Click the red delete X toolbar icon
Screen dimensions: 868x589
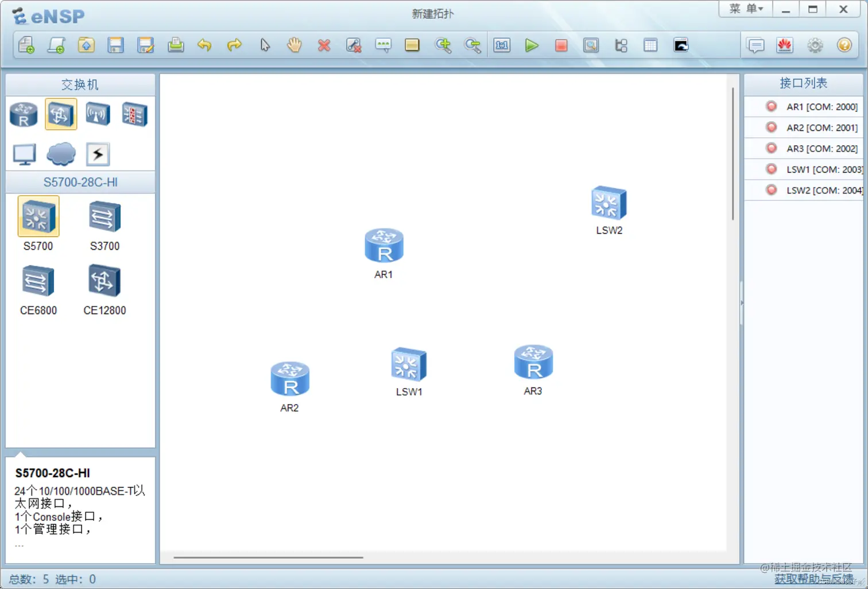(324, 45)
